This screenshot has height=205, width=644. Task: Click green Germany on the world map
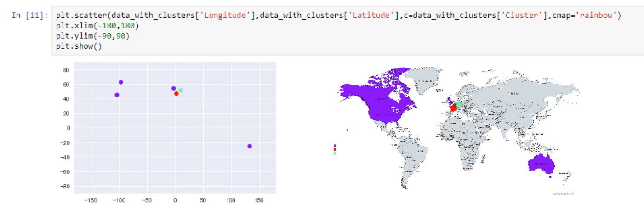458,104
